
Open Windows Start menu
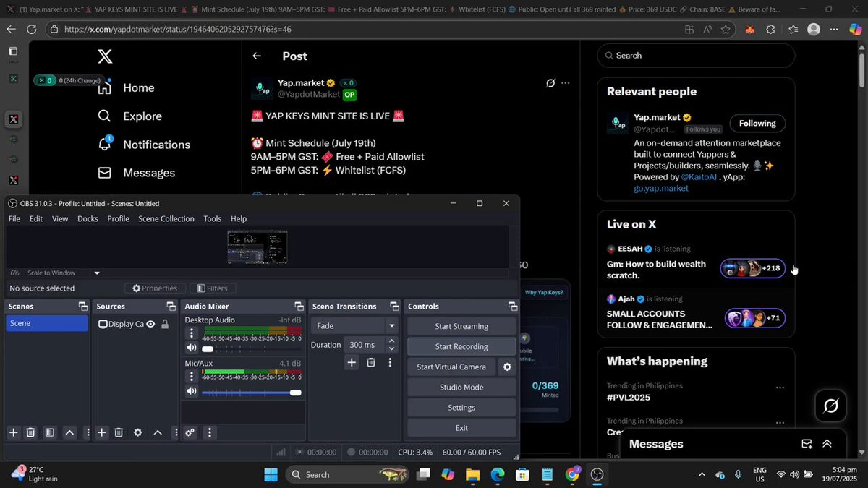[271, 474]
